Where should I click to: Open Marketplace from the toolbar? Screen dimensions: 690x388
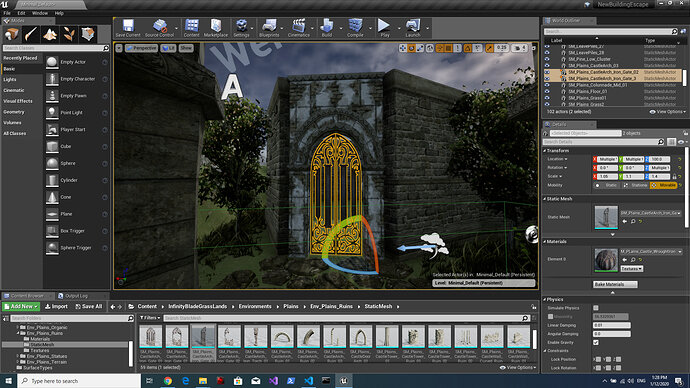click(x=216, y=28)
